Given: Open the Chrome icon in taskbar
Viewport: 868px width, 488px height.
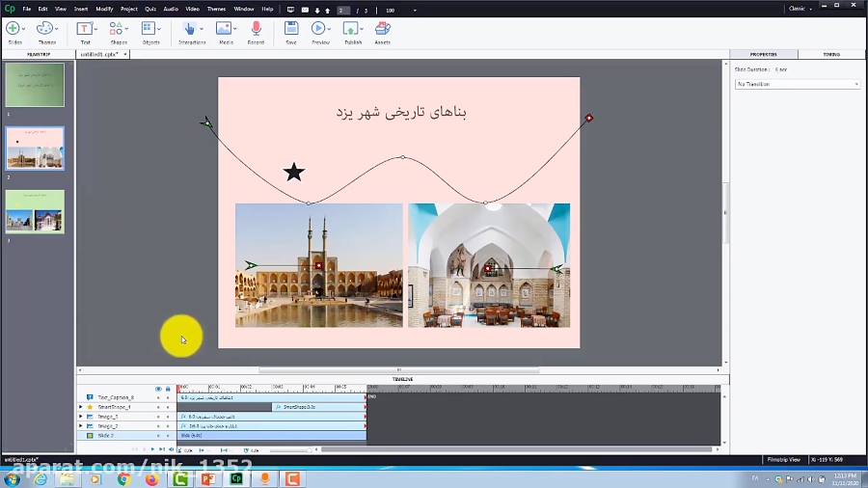Looking at the screenshot, I should 123,478.
